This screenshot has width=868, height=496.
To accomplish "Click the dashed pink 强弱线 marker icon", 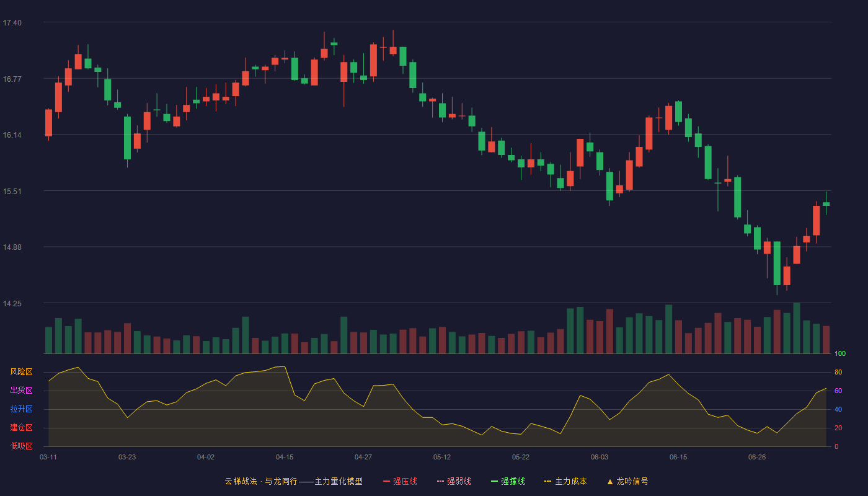I will [440, 481].
